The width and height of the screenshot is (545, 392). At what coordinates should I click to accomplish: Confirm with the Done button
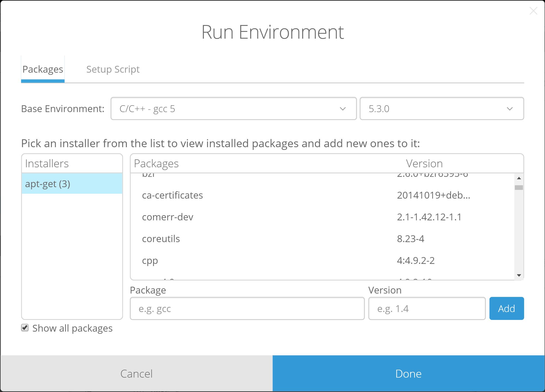[x=408, y=374]
